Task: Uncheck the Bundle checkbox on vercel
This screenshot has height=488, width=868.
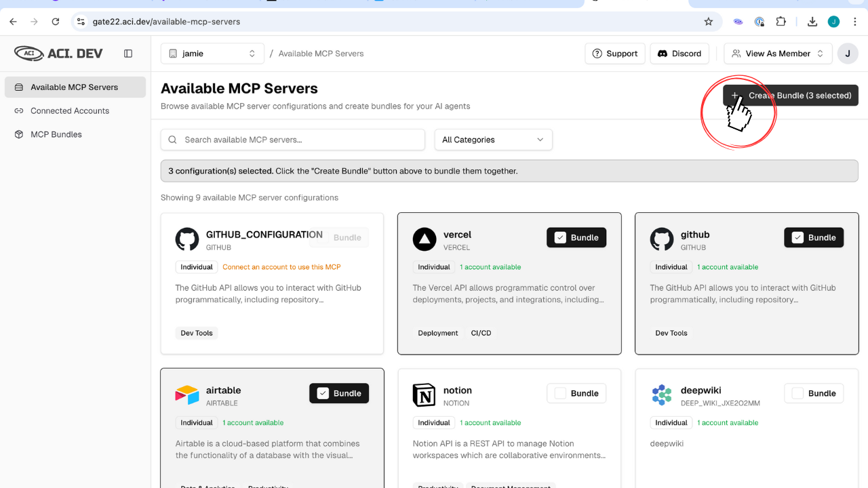Action: [x=560, y=238]
